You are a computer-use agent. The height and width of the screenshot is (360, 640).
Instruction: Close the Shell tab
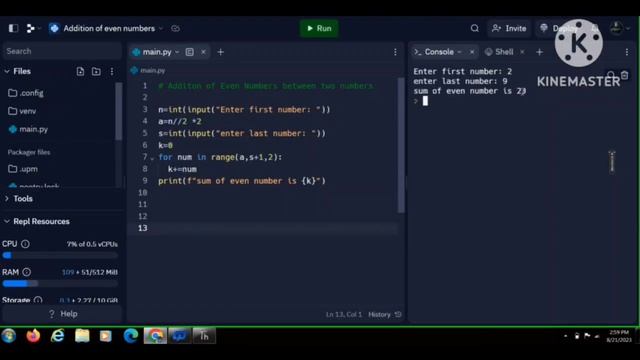[x=522, y=52]
